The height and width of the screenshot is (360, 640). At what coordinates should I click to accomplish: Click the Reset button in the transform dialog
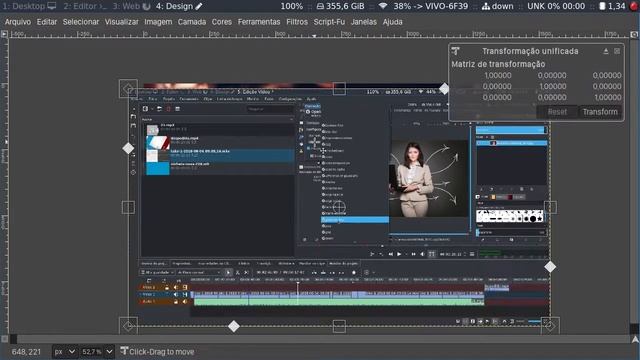557,112
